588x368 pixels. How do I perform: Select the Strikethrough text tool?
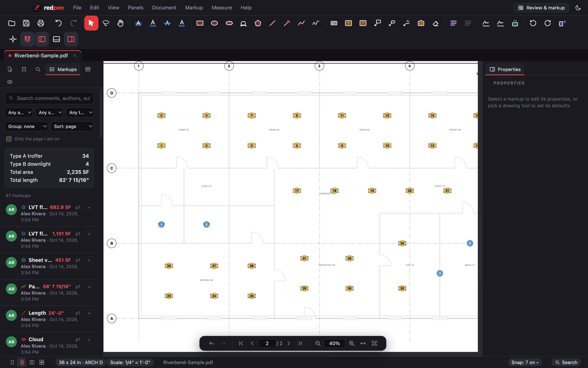167,23
